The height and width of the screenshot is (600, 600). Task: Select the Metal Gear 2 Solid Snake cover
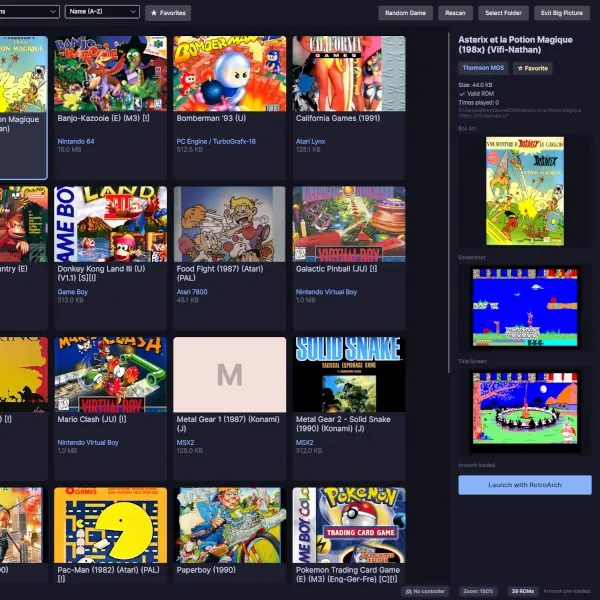coord(349,375)
